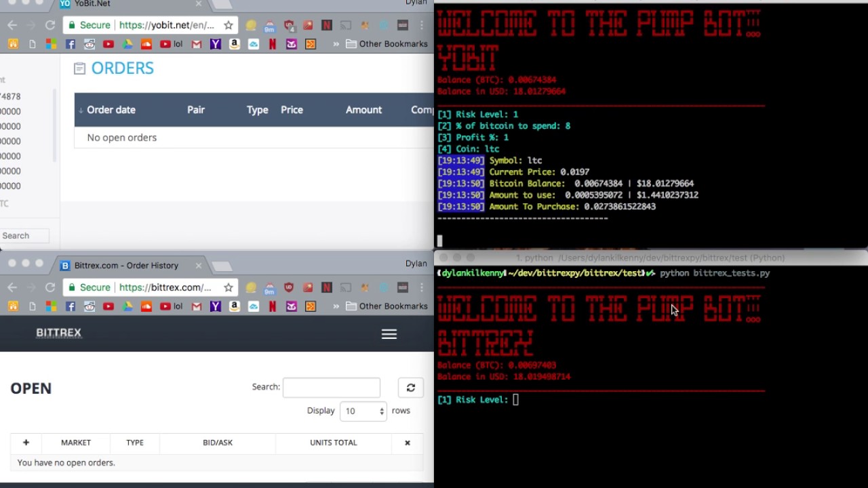Open a new tab in the Bittrex window

[x=222, y=266]
